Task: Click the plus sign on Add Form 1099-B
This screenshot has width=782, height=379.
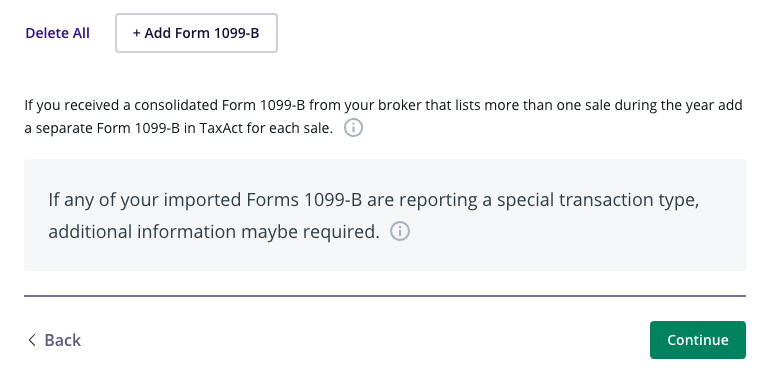Action: pyautogui.click(x=136, y=33)
